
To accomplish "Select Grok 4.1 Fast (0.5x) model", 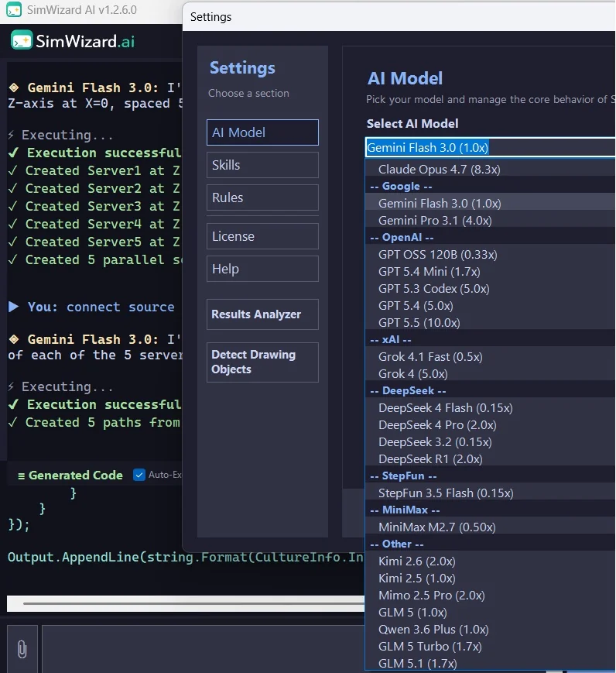I will tap(491, 357).
